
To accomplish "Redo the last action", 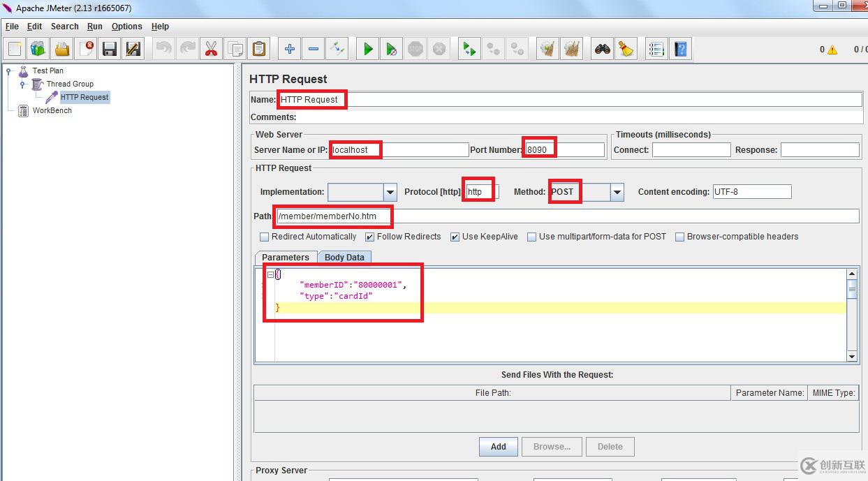I will coord(187,49).
